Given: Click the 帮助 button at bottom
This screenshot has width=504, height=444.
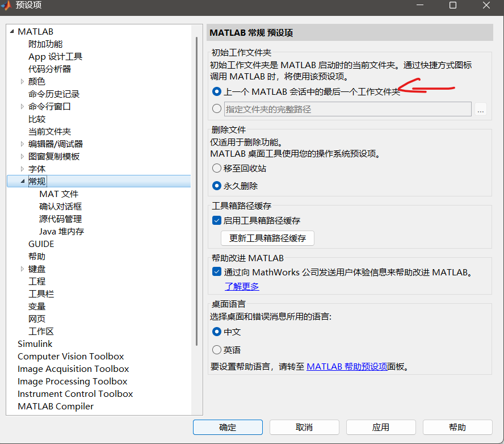Looking at the screenshot, I should (457, 428).
